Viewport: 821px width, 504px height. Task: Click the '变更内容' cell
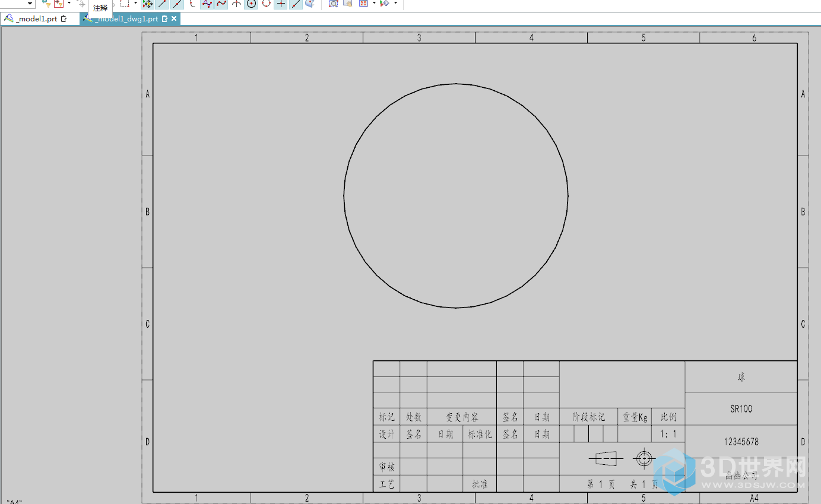click(462, 417)
